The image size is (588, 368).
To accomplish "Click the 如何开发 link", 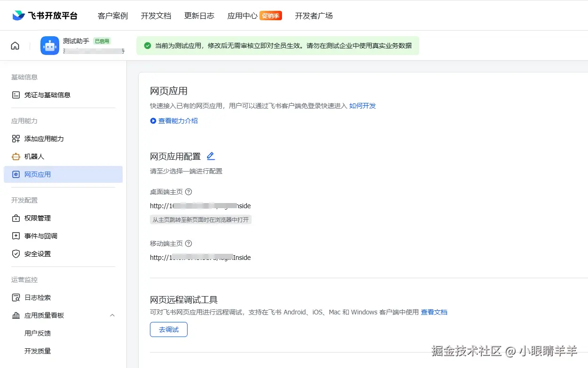I will (362, 106).
